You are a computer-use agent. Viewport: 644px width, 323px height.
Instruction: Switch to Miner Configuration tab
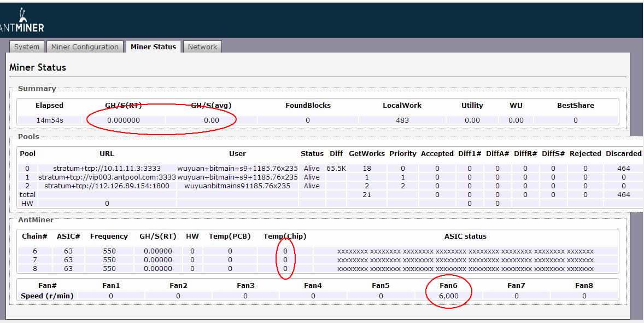85,47
